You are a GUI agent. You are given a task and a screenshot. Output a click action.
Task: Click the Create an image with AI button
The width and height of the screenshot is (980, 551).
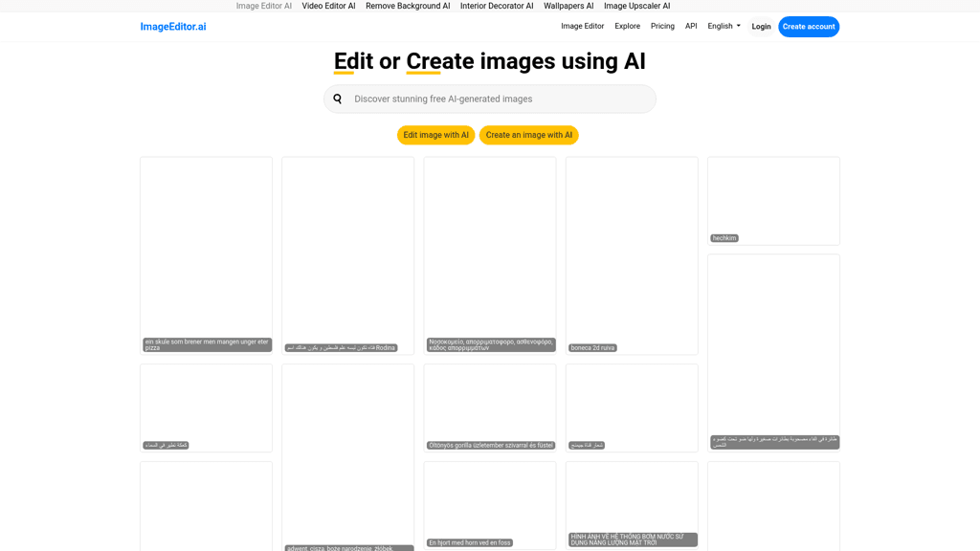point(528,135)
